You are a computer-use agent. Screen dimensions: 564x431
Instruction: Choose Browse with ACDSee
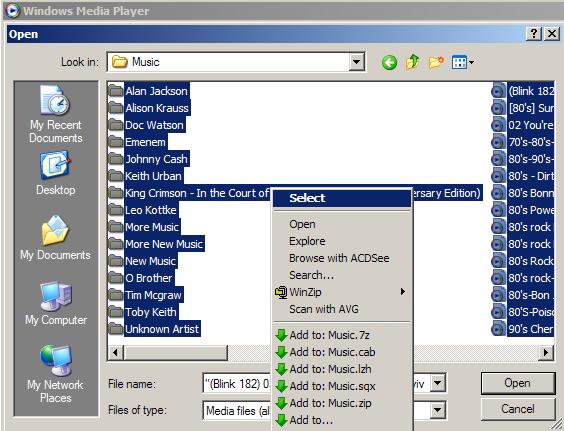click(x=342, y=258)
